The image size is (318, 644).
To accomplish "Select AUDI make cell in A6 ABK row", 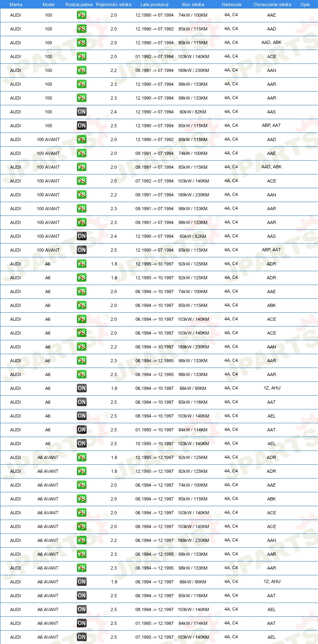I will pyautogui.click(x=15, y=305).
